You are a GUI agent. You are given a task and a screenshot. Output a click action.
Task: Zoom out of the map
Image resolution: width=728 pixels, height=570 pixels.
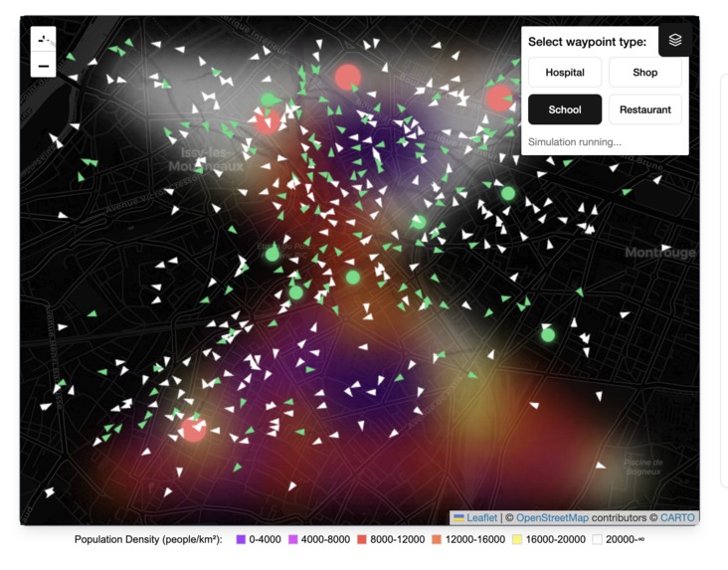point(43,65)
